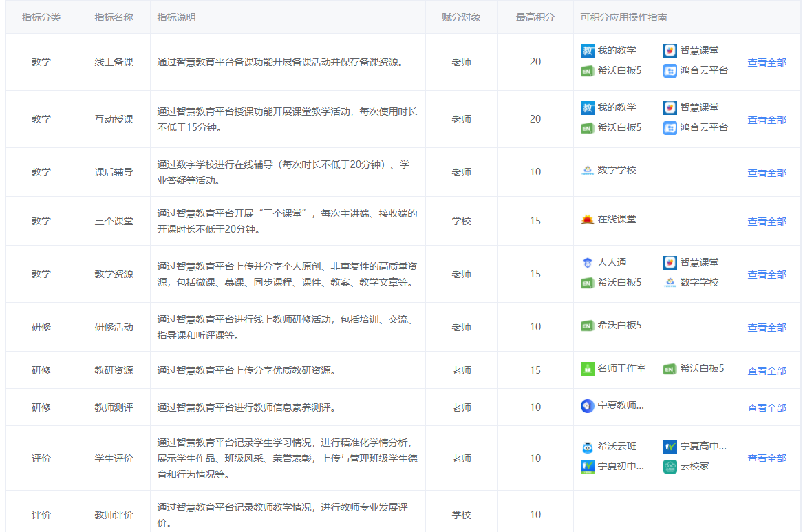Open 智慧课堂 icon in 互动授课 row
This screenshot has width=803, height=532.
coord(670,108)
